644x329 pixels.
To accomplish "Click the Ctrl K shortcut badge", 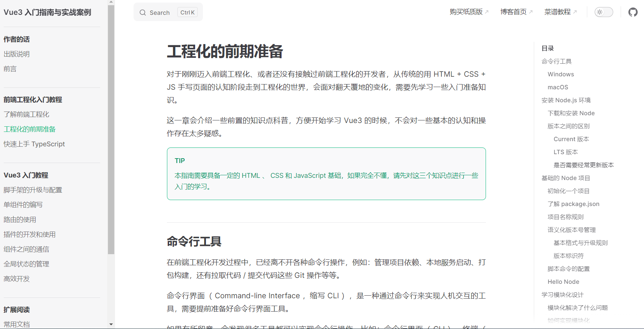I will coord(187,13).
